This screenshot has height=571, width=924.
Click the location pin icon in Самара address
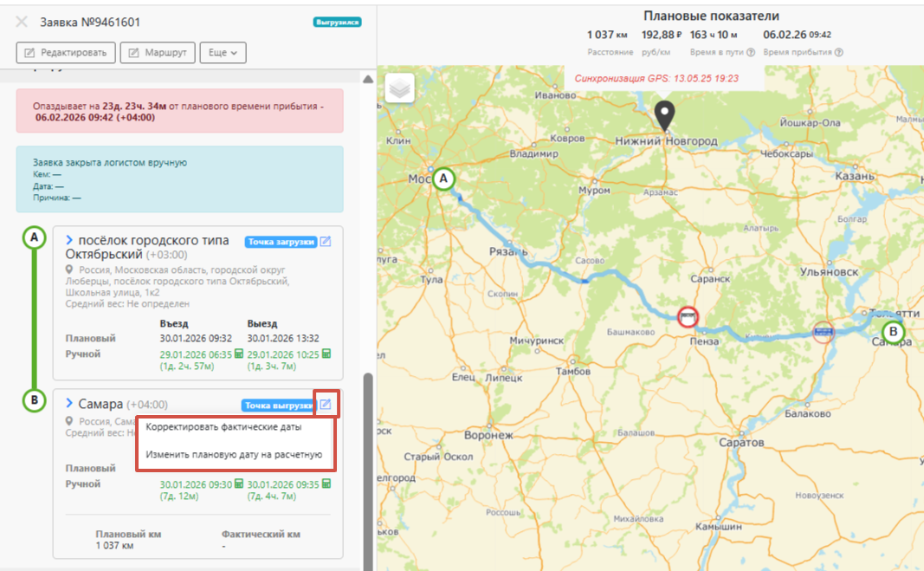click(69, 421)
